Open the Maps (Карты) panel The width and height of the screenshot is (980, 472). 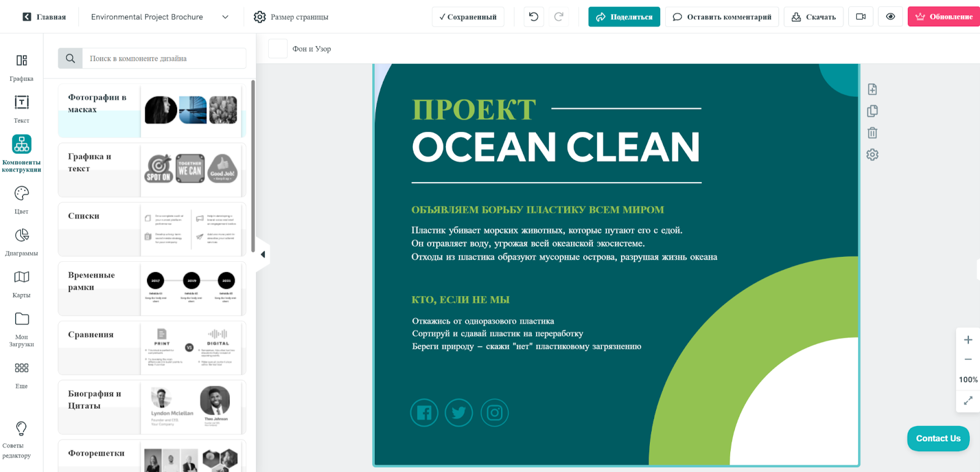tap(21, 283)
